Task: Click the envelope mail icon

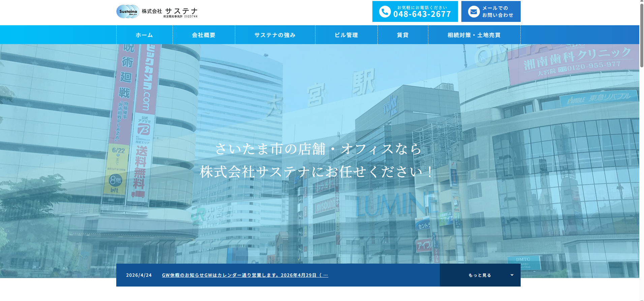Action: (474, 11)
